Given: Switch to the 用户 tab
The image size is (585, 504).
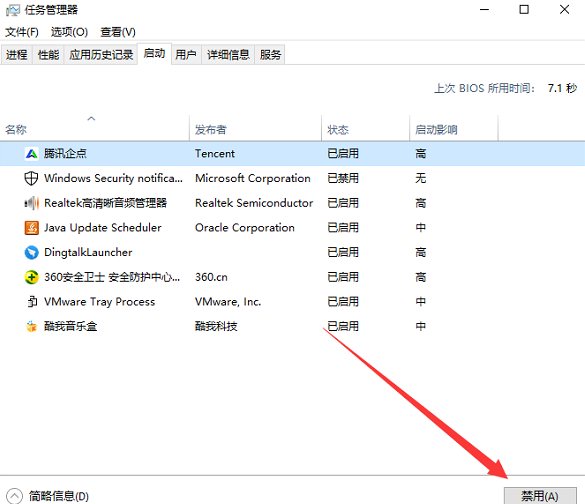Looking at the screenshot, I should coord(186,55).
